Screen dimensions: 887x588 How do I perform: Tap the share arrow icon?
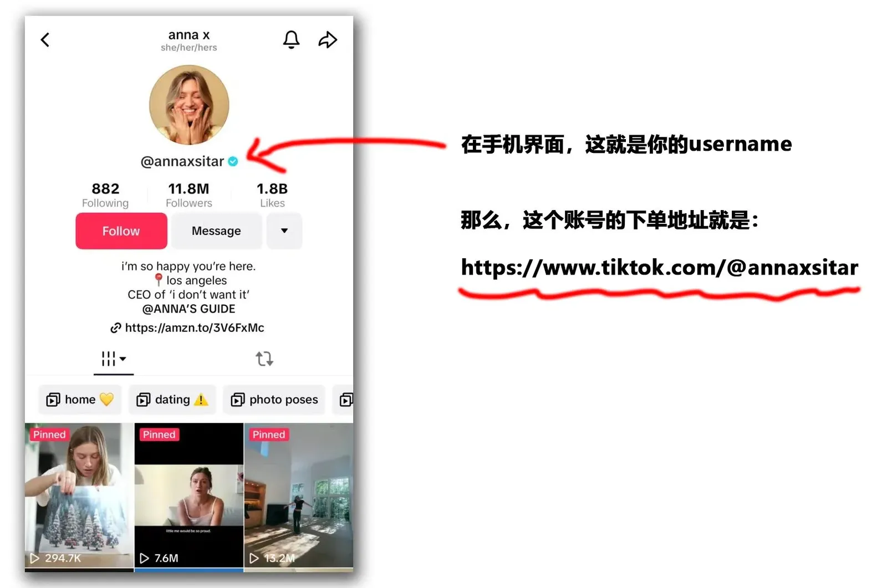pos(328,40)
